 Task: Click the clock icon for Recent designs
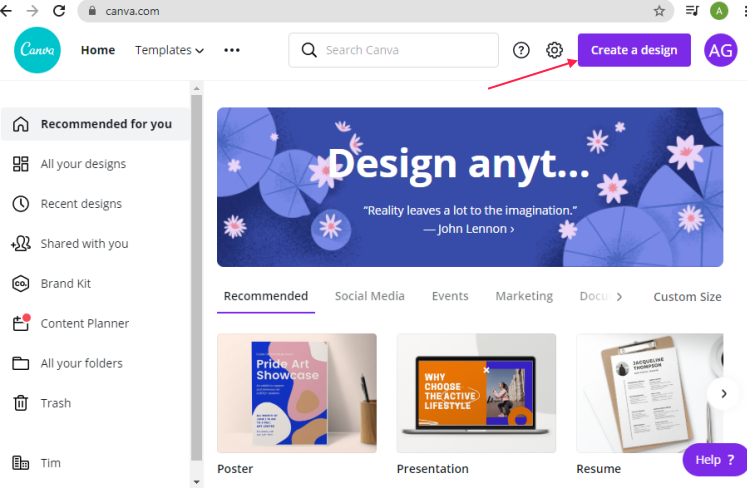coord(20,204)
